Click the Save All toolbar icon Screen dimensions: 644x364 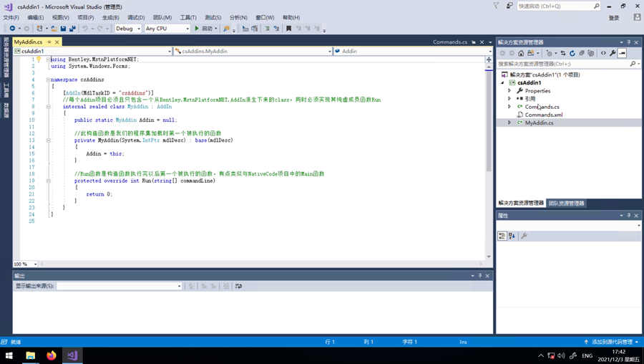point(72,29)
